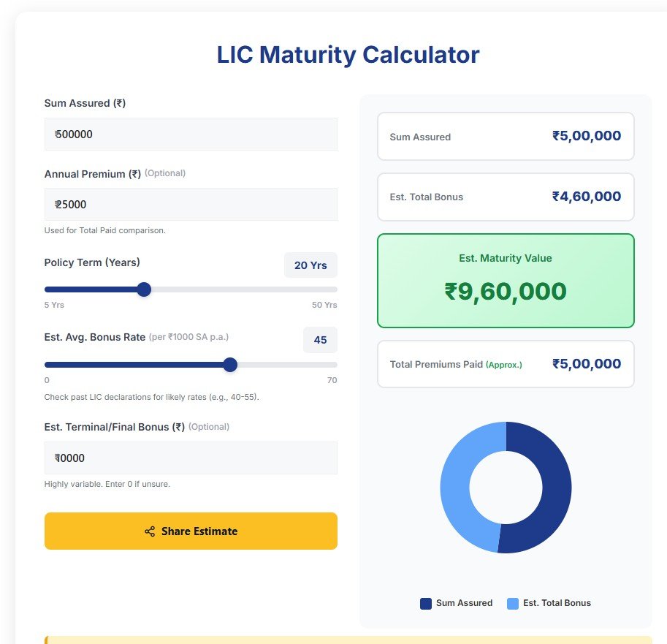Select the Est. Terminal/Final Bonus input field
Viewport: 667px width, 644px height.
click(x=190, y=458)
